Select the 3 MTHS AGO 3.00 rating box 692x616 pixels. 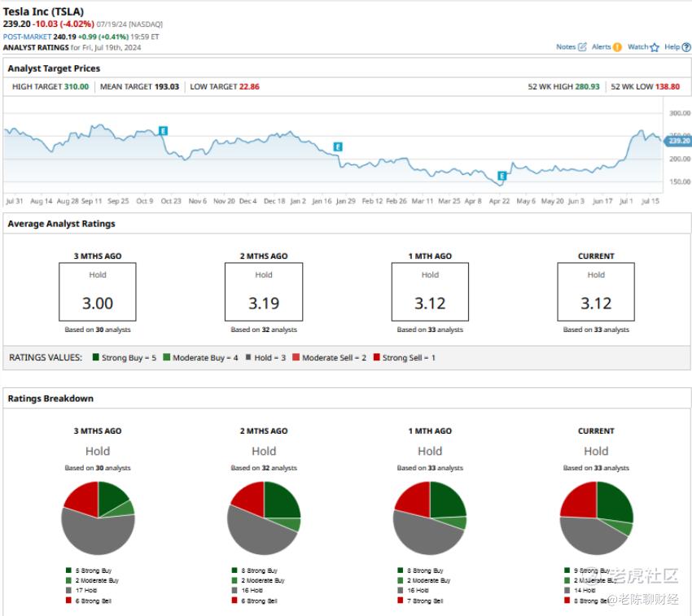98,291
